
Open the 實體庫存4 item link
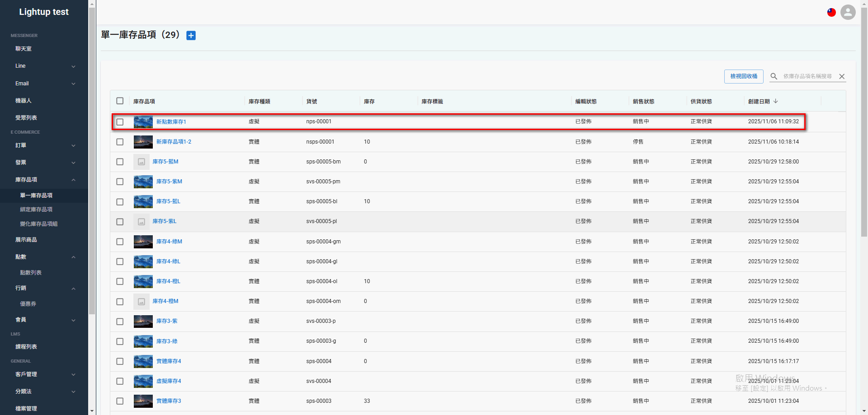169,361
